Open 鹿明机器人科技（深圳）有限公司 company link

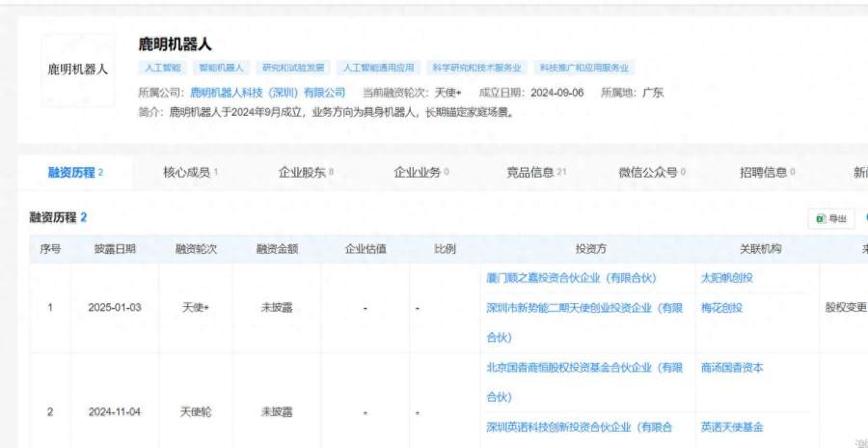pos(267,93)
